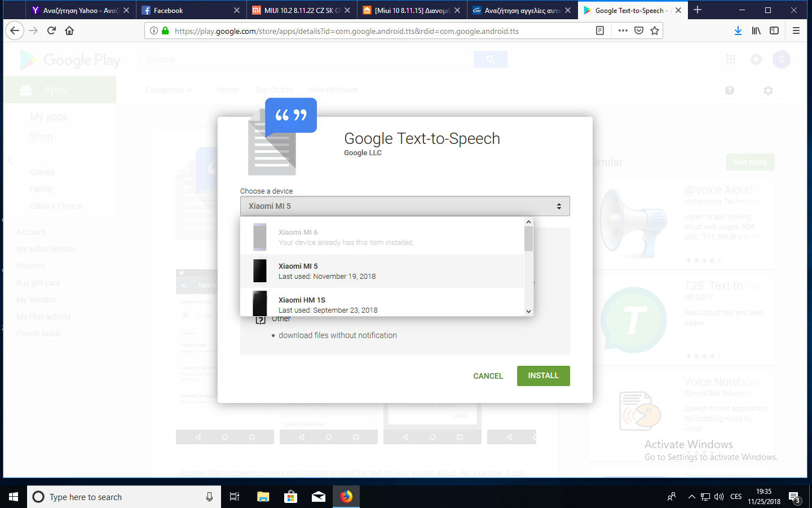This screenshot has width=812, height=508.
Task: Go back to the previous page
Action: [15, 30]
